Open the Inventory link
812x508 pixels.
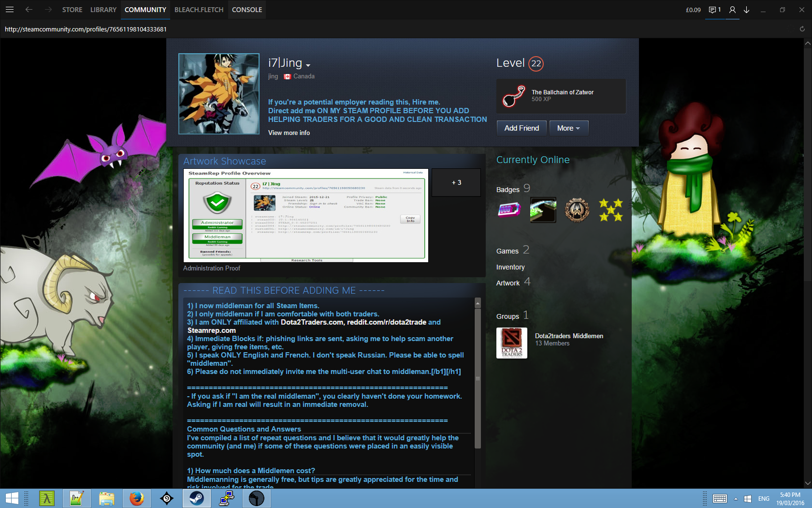(510, 267)
